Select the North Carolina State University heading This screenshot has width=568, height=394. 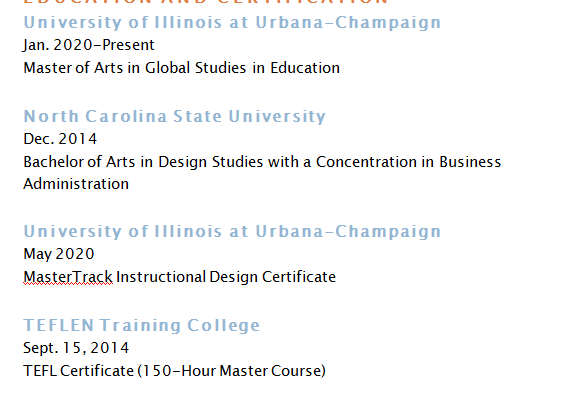[175, 116]
